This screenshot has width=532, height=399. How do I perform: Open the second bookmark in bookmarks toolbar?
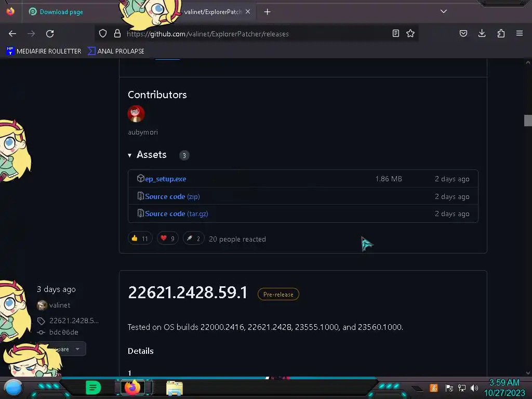[x=116, y=51]
